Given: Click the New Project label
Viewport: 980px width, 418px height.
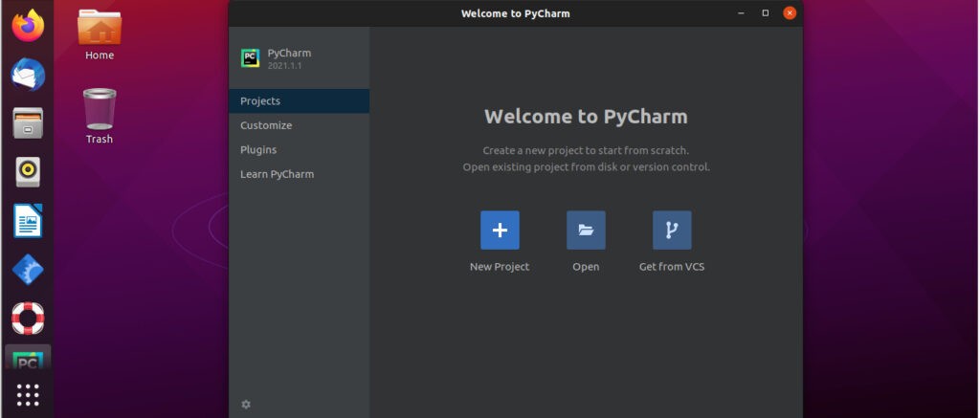Looking at the screenshot, I should click(500, 267).
